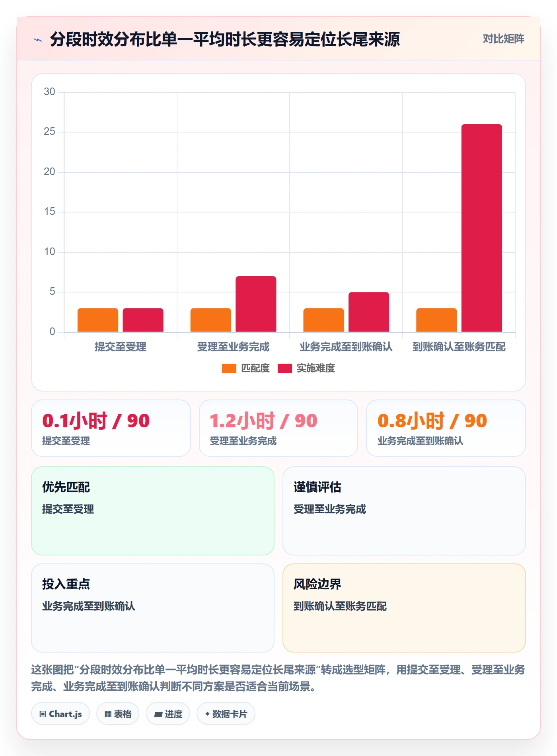The image size is (557, 756).
Task: Click the bar icon in 进度 chip
Action: [x=158, y=715]
